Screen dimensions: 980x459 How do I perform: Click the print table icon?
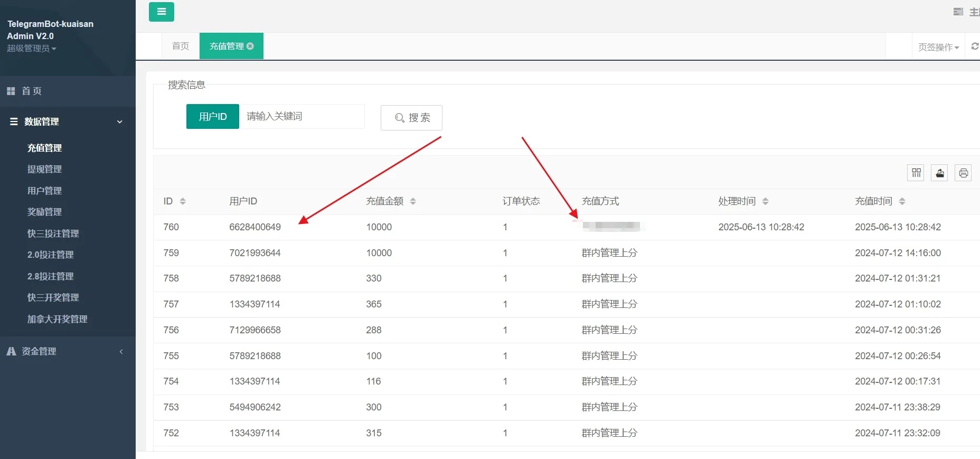tap(963, 173)
